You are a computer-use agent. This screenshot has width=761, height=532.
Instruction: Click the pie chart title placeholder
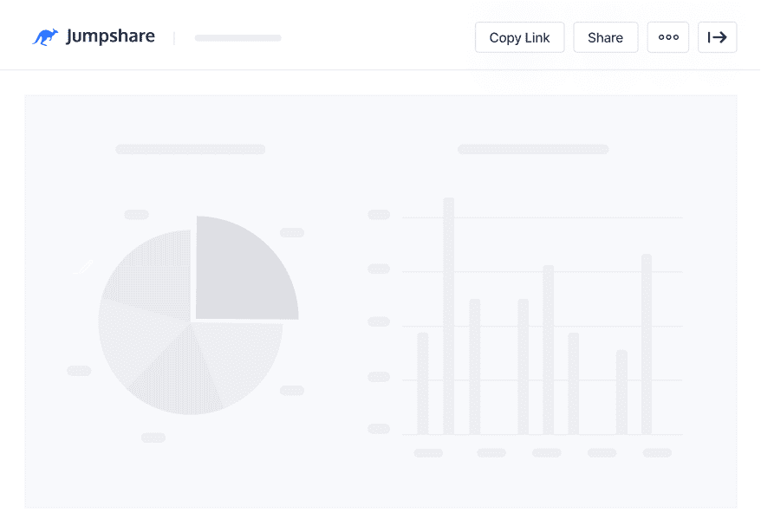click(191, 149)
